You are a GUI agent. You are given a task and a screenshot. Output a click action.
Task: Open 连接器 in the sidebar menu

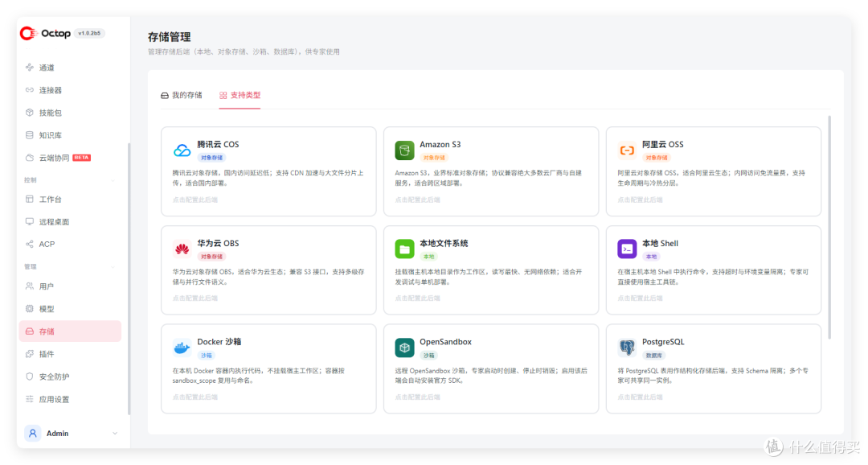(x=70, y=90)
